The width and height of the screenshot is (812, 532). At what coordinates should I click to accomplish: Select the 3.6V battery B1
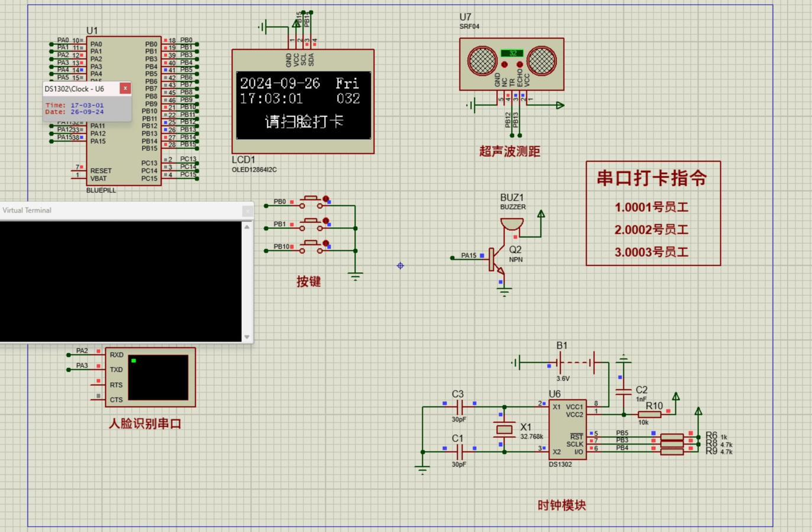point(559,363)
